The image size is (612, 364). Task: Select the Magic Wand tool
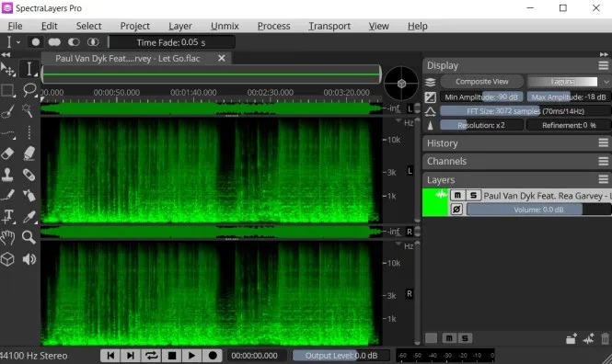29,111
